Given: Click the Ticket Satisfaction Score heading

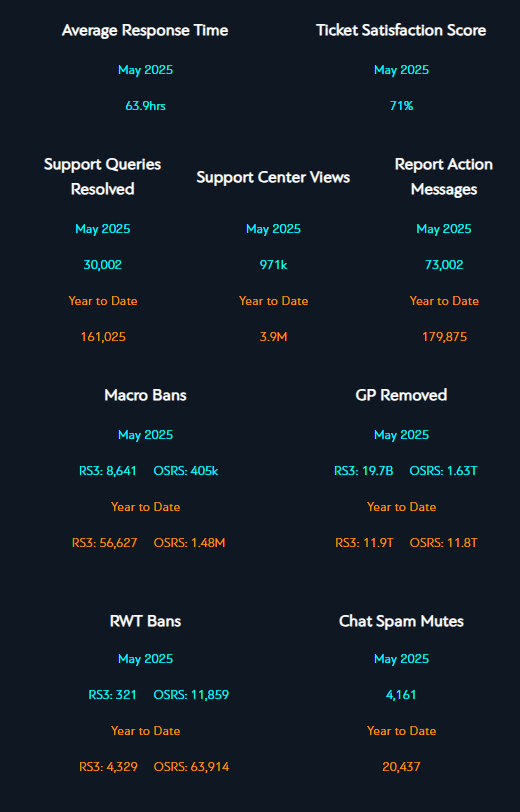Looking at the screenshot, I should point(401,31).
